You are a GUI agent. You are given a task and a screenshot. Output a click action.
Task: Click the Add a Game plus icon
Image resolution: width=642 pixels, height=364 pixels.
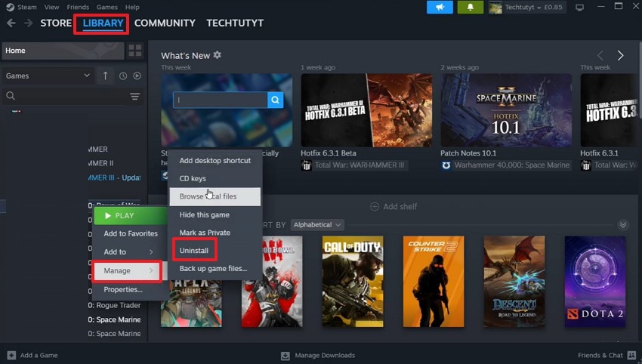point(11,355)
